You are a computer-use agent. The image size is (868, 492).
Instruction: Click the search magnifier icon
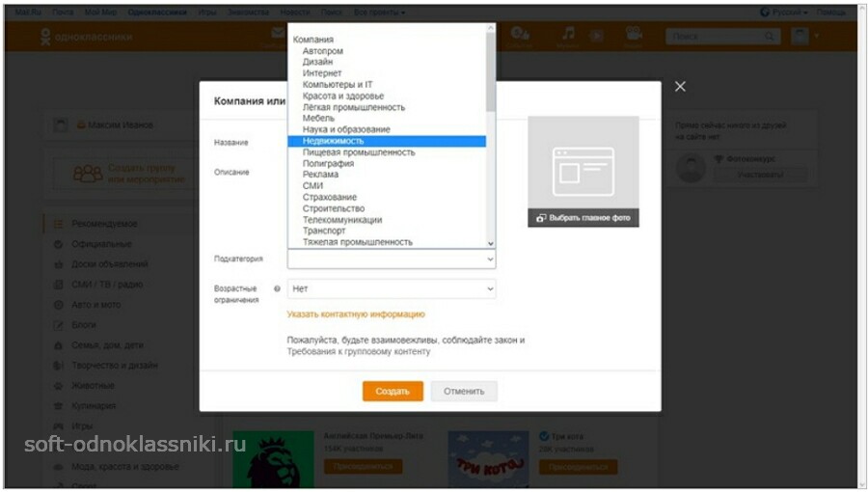click(770, 37)
